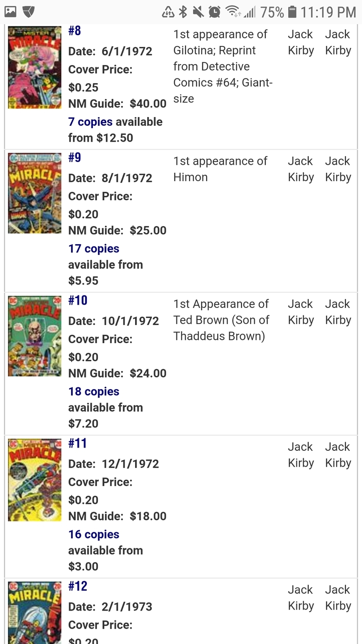Open the issue #8 link

coord(75,31)
